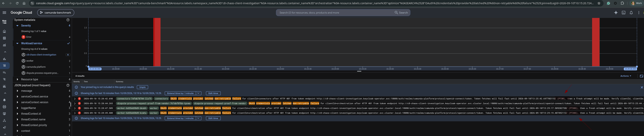Click the Unpin button
644x136 pixels.
pyautogui.click(x=143, y=87)
